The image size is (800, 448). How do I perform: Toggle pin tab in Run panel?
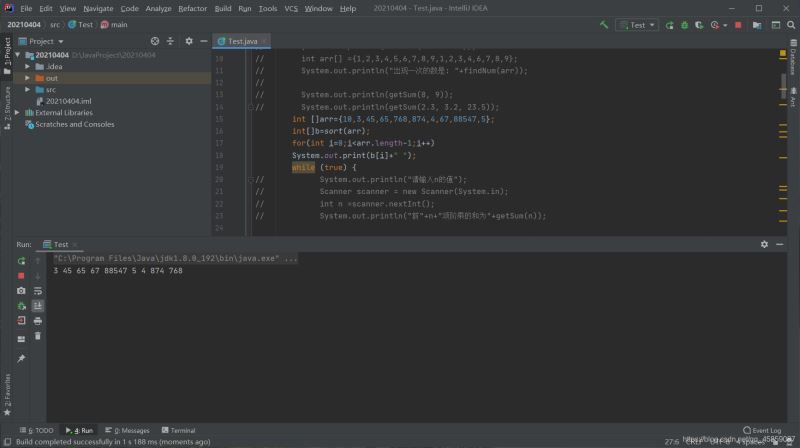coord(21,358)
